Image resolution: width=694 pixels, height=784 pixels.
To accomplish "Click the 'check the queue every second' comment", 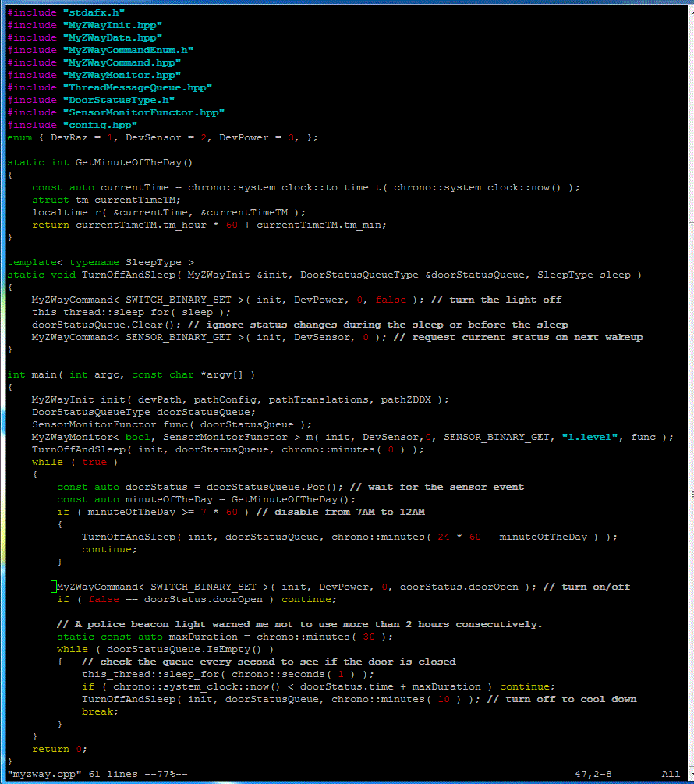I will 269,662.
